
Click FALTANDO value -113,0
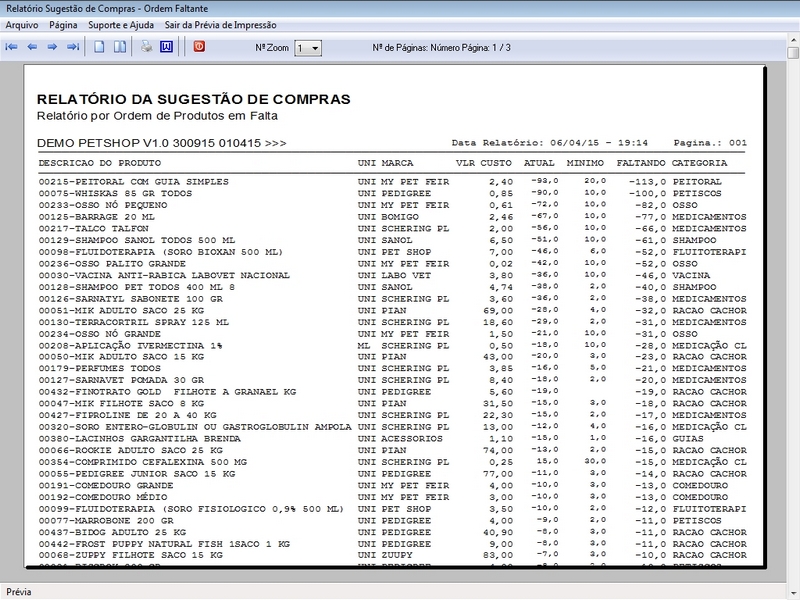click(x=647, y=182)
